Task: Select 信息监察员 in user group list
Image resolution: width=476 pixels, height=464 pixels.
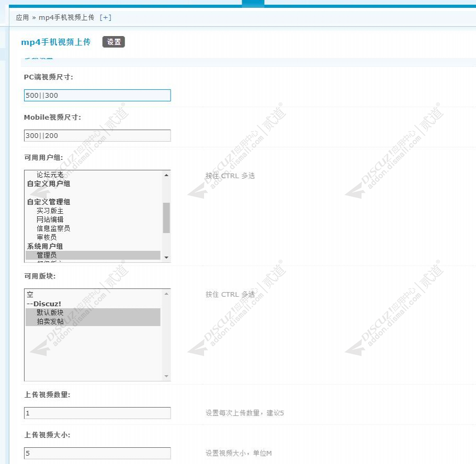Action: 53,228
